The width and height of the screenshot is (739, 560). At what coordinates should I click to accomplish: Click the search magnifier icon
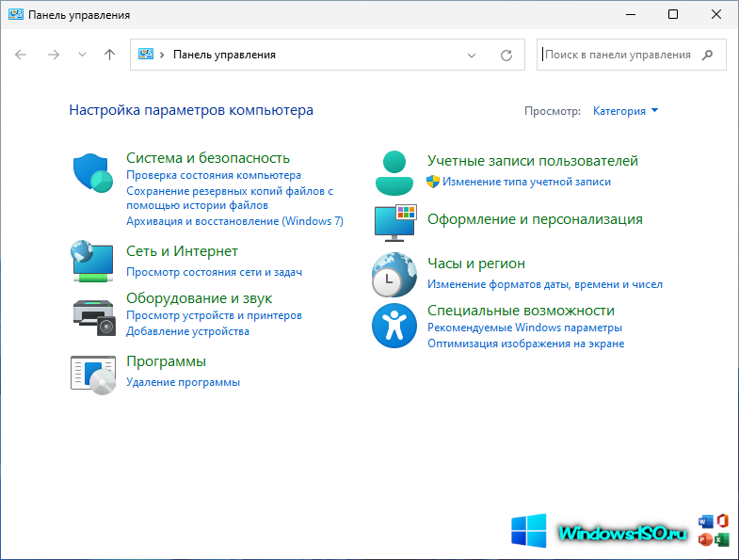pyautogui.click(x=707, y=55)
